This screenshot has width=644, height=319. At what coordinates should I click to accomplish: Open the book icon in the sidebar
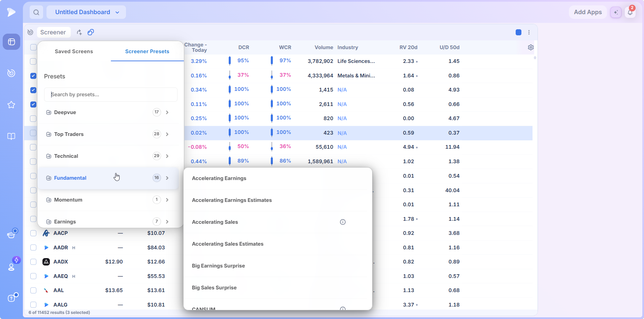pyautogui.click(x=11, y=136)
